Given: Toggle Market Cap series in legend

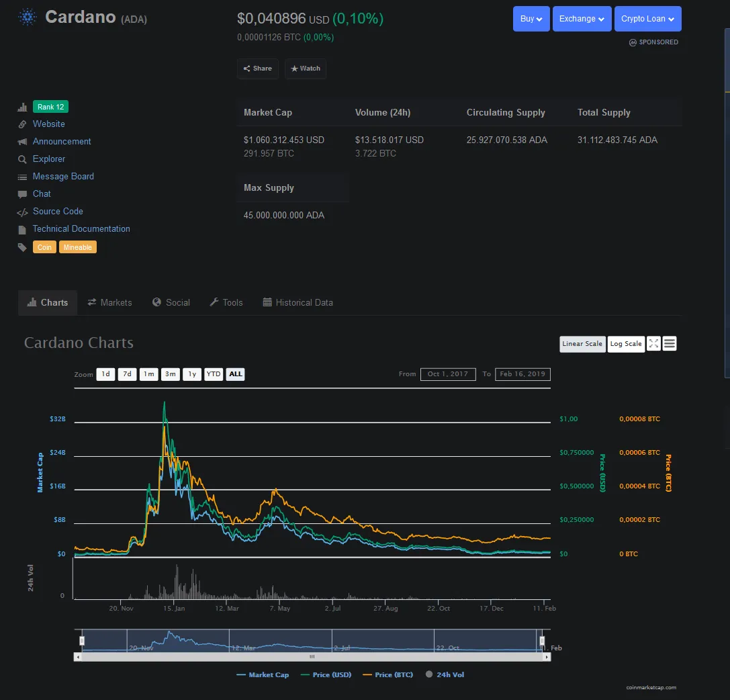Looking at the screenshot, I should tap(263, 675).
